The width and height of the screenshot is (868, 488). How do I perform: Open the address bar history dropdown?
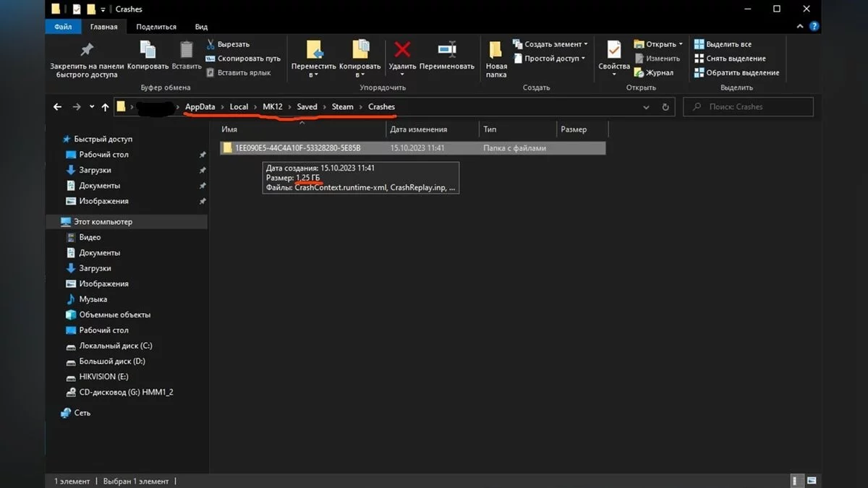tap(646, 107)
